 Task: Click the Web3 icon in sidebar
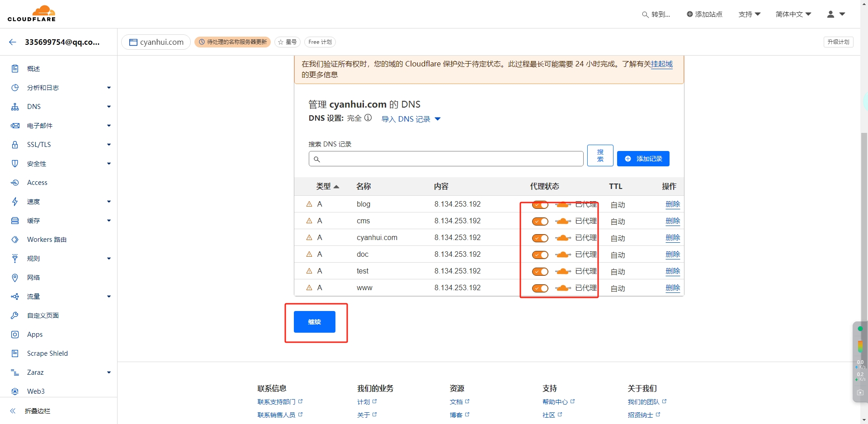(15, 391)
